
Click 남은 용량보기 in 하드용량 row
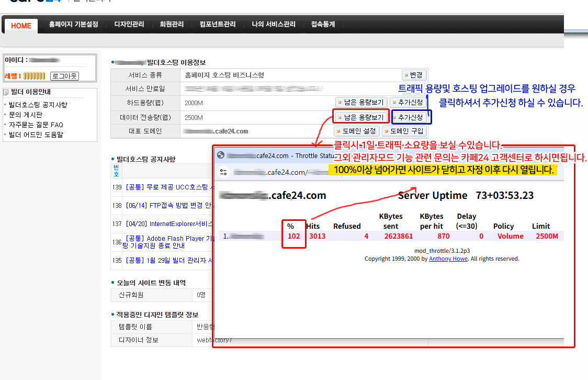click(x=361, y=103)
